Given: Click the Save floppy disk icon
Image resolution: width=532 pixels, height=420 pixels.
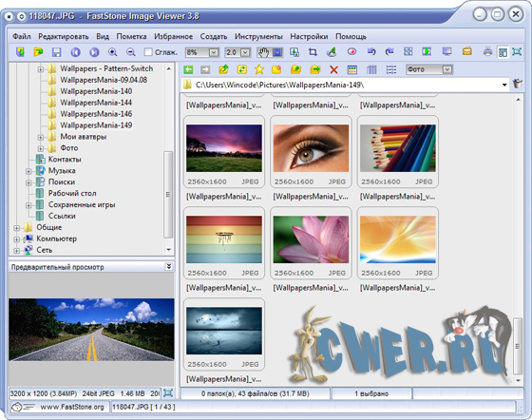Looking at the screenshot, I should click(x=56, y=52).
